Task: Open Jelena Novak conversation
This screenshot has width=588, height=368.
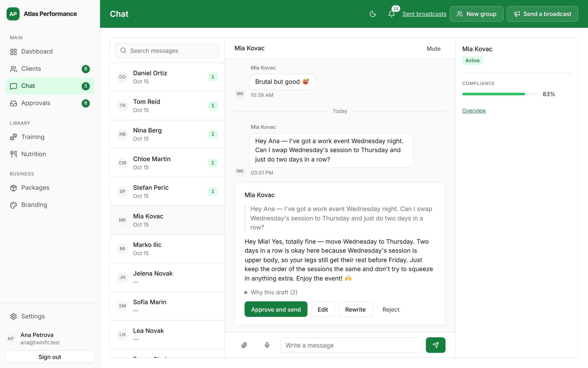Action: coord(167,277)
